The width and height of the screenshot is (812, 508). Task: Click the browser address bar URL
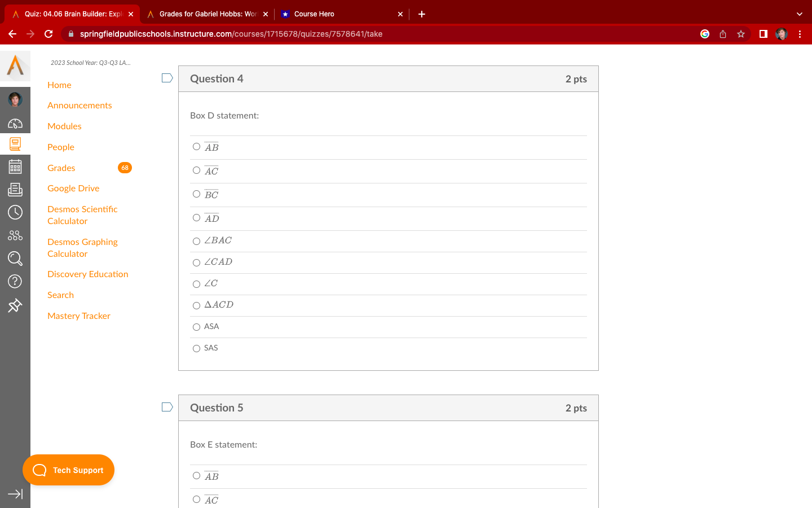[x=231, y=34]
